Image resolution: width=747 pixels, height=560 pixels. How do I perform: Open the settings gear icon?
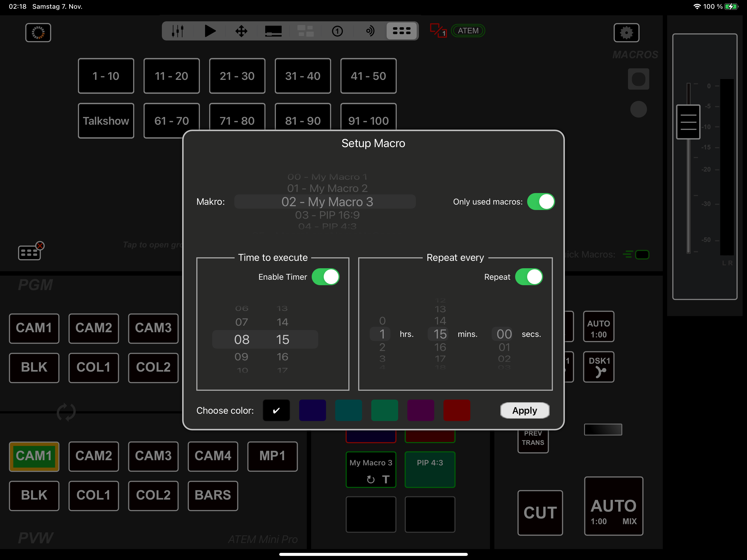(626, 33)
